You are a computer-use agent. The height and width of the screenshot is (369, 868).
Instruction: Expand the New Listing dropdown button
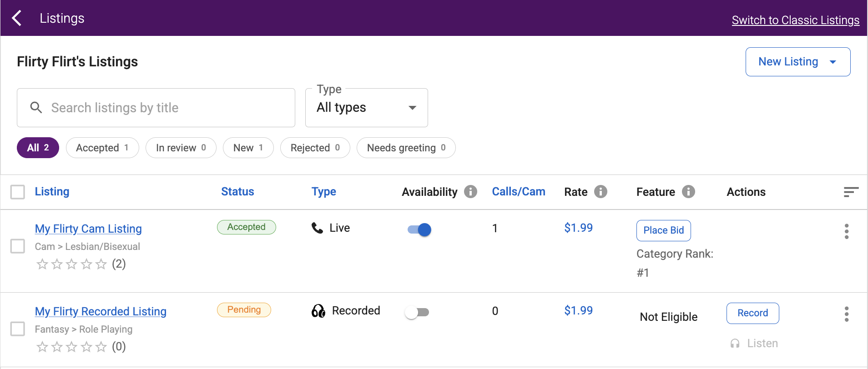798,62
